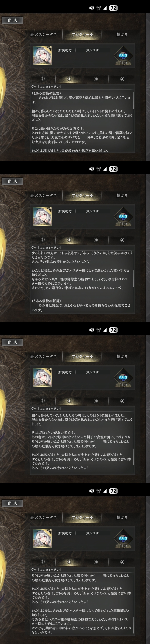
Task: Tap the battery 72 indicator in the first status bar
Action: click(x=113, y=8)
